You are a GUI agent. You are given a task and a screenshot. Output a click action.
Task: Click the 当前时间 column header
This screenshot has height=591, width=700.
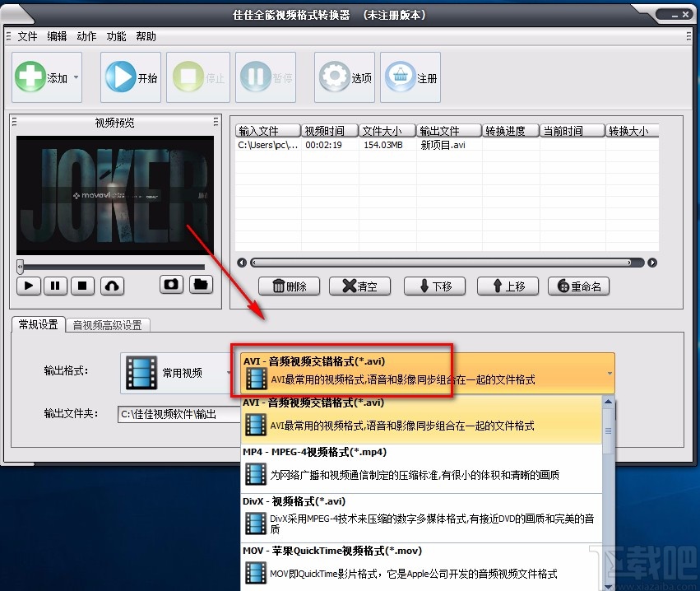[x=573, y=130]
